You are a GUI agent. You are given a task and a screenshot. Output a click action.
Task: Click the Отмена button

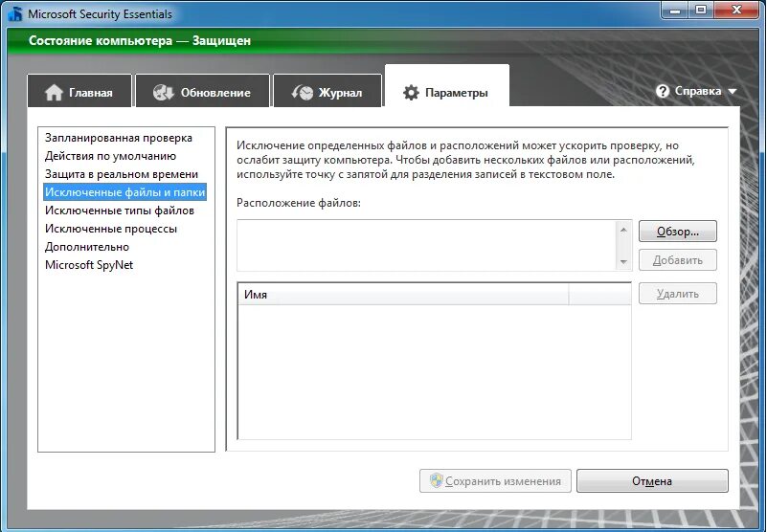tap(652, 480)
